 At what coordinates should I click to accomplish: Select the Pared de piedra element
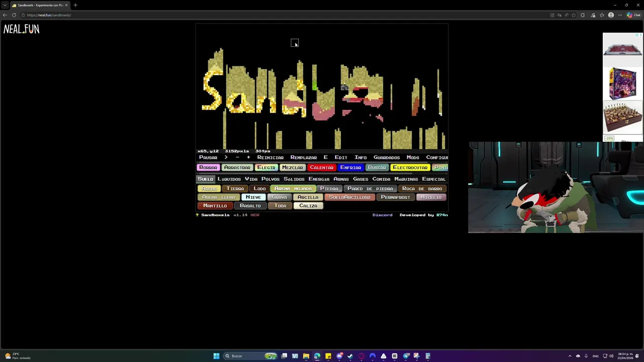pos(370,189)
